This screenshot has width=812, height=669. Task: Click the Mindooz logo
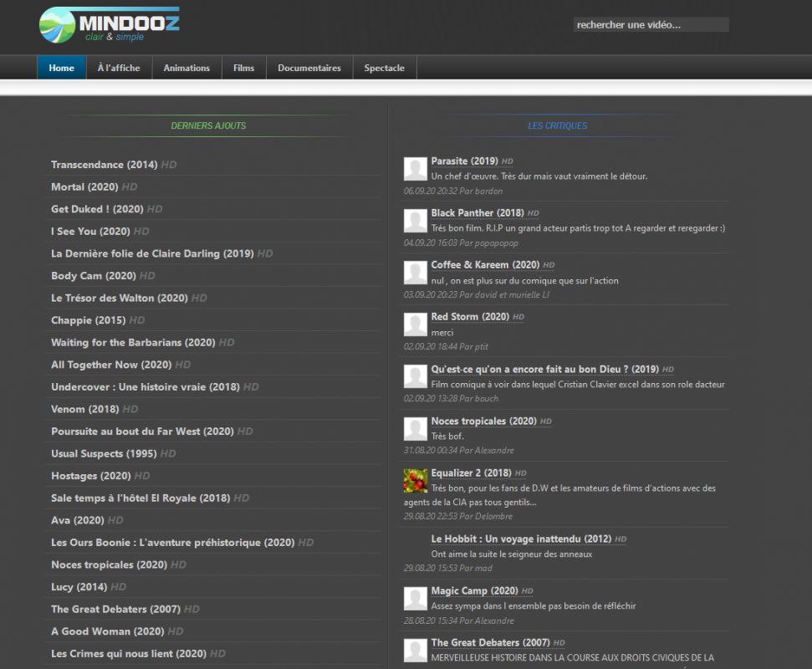pyautogui.click(x=110, y=25)
